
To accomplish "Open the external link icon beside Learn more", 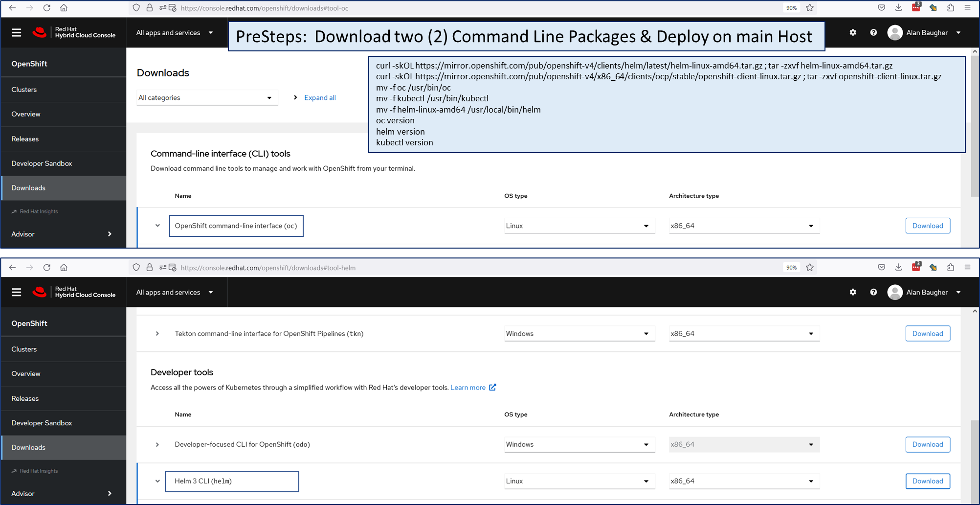I will click(492, 387).
